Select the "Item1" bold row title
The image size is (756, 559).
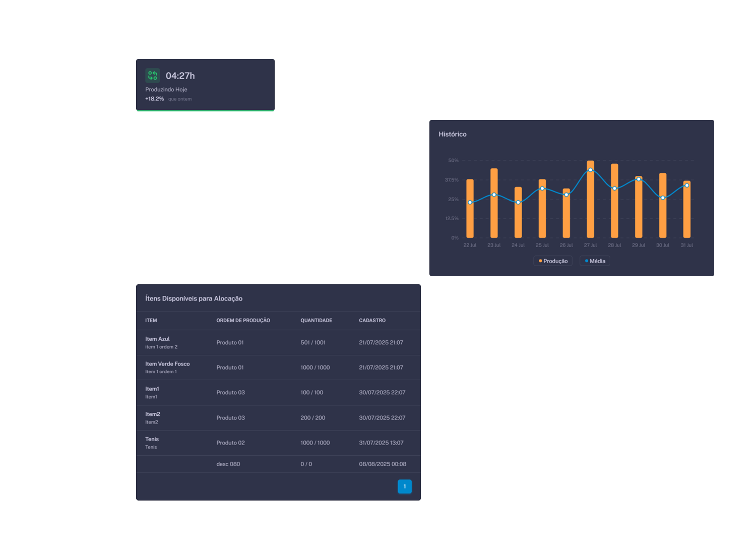(x=152, y=389)
